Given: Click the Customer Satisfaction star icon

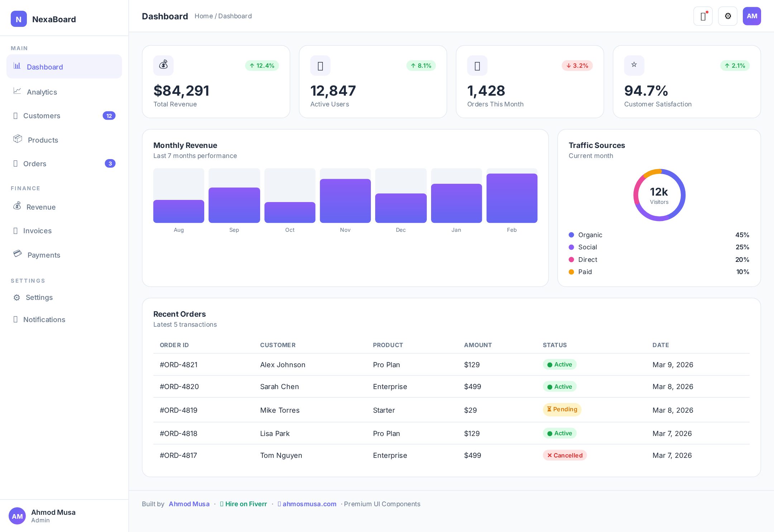Looking at the screenshot, I should tap(634, 66).
